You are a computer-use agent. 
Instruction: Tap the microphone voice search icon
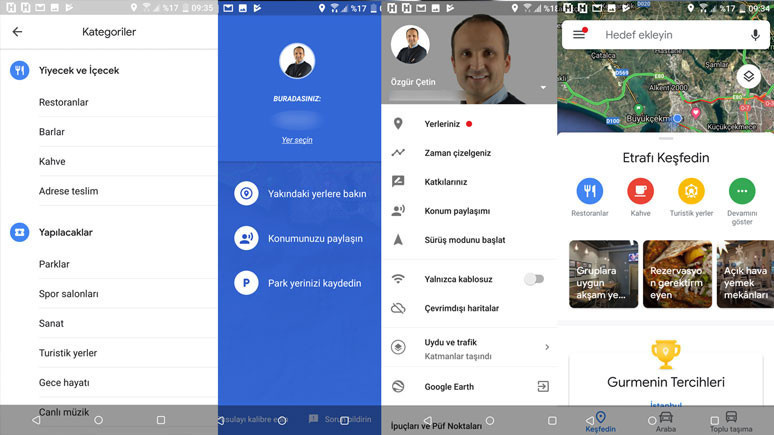click(755, 35)
